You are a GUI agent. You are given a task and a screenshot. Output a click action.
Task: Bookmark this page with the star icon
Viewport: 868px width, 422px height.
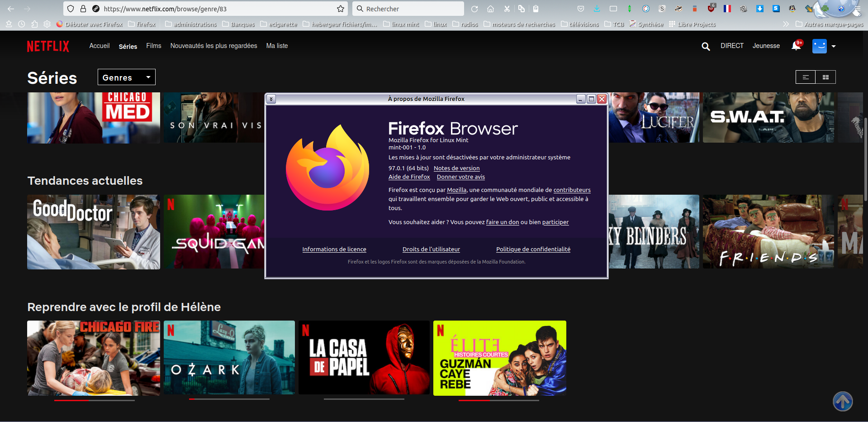pyautogui.click(x=341, y=9)
